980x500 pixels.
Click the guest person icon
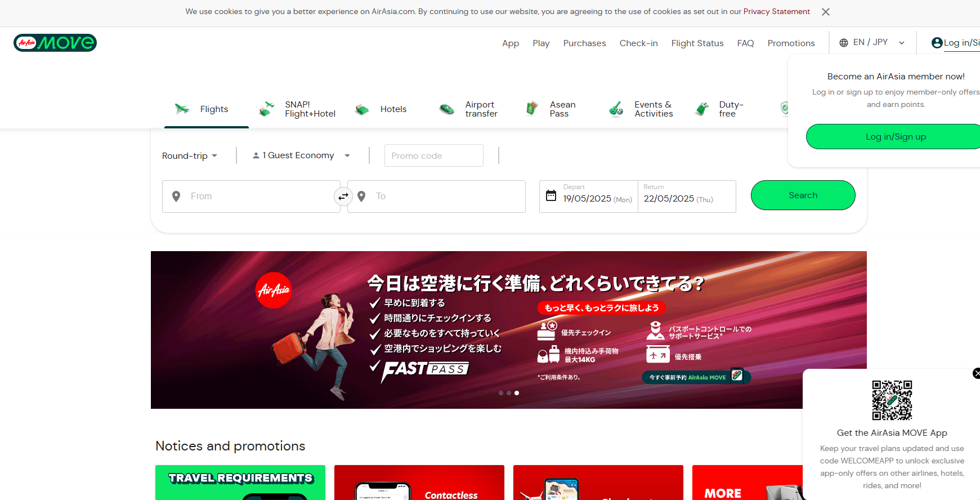[256, 155]
